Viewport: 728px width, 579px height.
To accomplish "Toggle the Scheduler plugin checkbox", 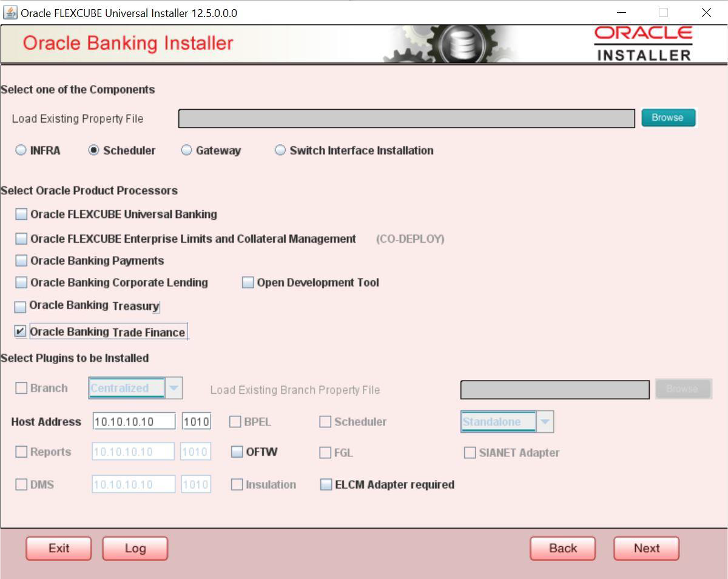I will point(325,422).
